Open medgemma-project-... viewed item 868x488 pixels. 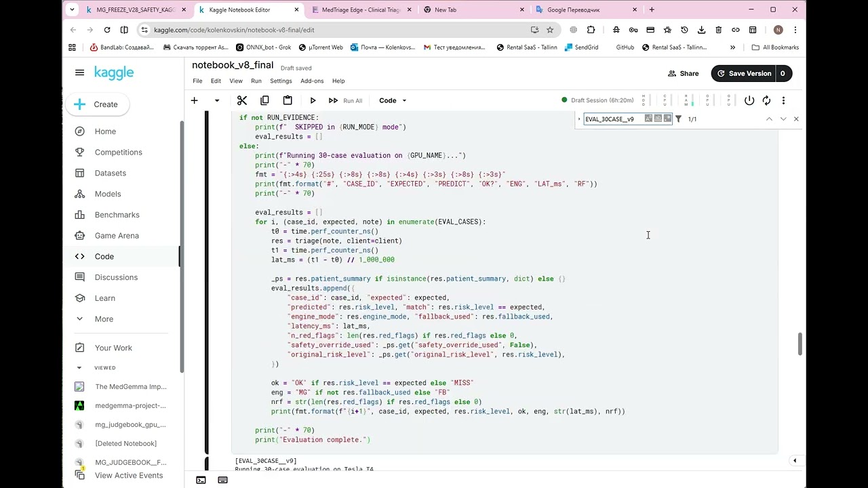pyautogui.click(x=130, y=405)
